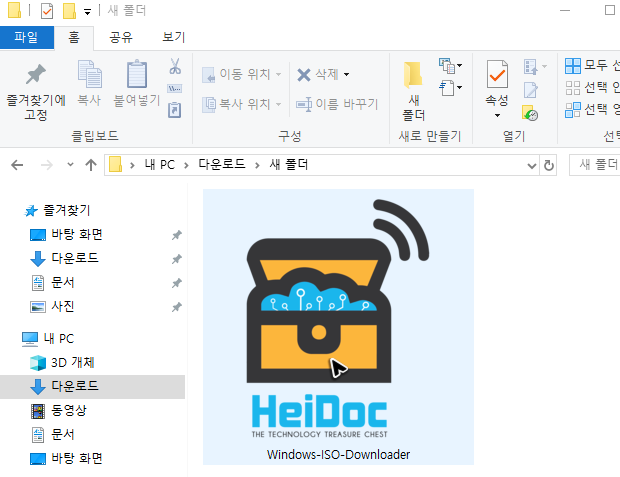Click the quick access toolbar New folder icon
Image resolution: width=620 pixels, height=477 pixels.
pyautogui.click(x=69, y=11)
